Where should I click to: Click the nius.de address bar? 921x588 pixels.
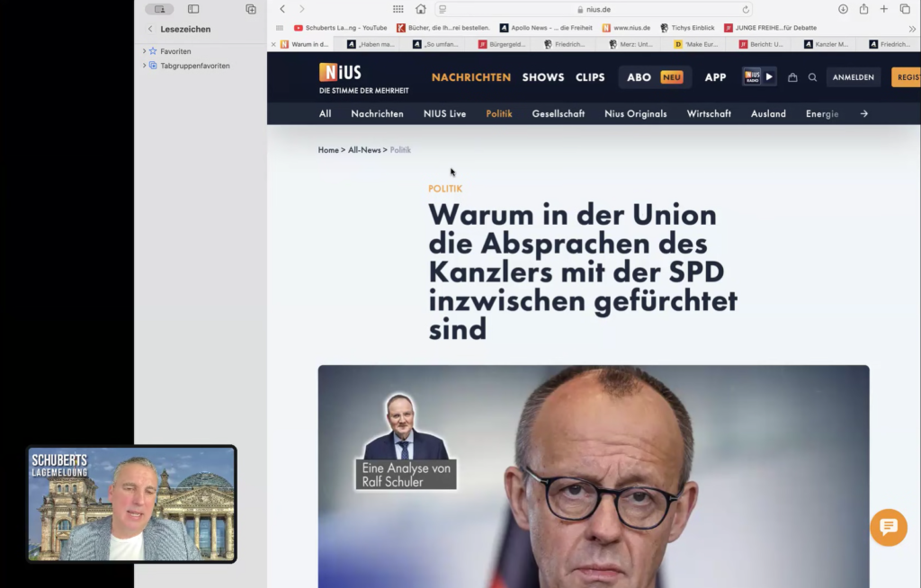click(x=594, y=9)
